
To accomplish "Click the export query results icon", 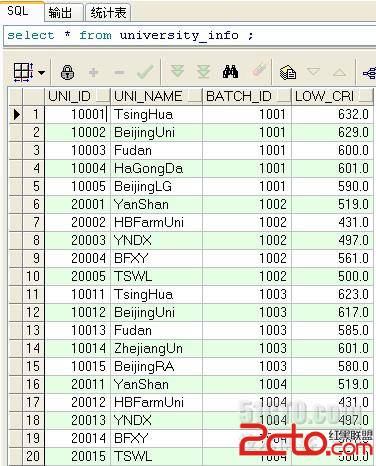I will pos(288,72).
